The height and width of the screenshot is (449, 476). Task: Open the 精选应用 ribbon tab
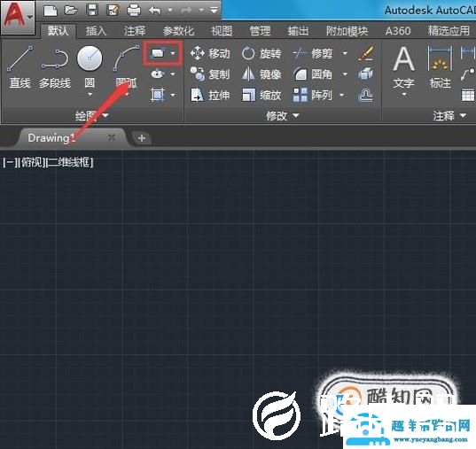(x=449, y=31)
